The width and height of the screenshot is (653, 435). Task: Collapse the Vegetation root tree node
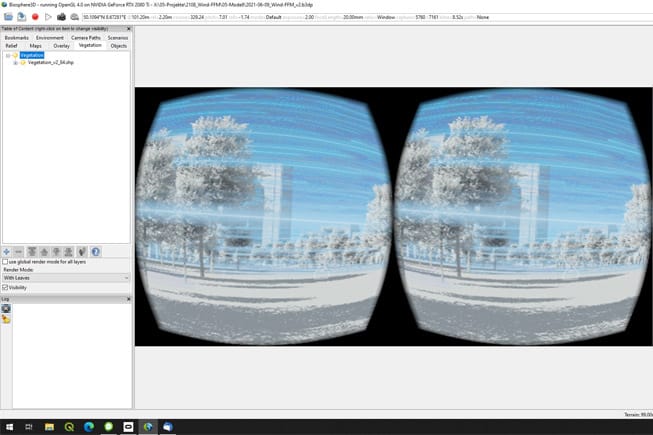click(x=7, y=55)
